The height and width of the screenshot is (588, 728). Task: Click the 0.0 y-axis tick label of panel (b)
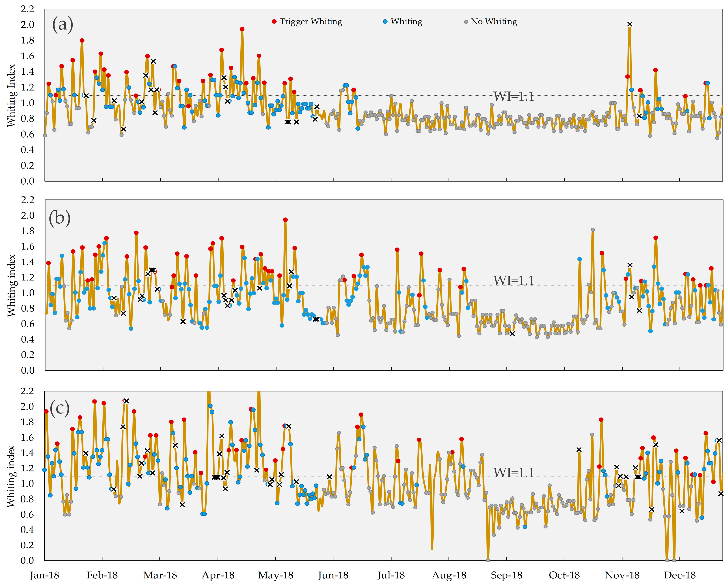coord(27,370)
